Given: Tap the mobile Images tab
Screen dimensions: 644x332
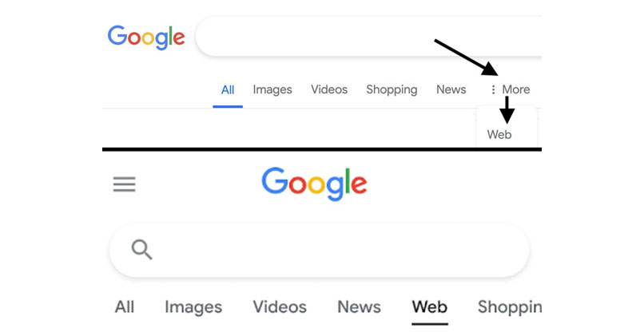Looking at the screenshot, I should click(193, 306).
